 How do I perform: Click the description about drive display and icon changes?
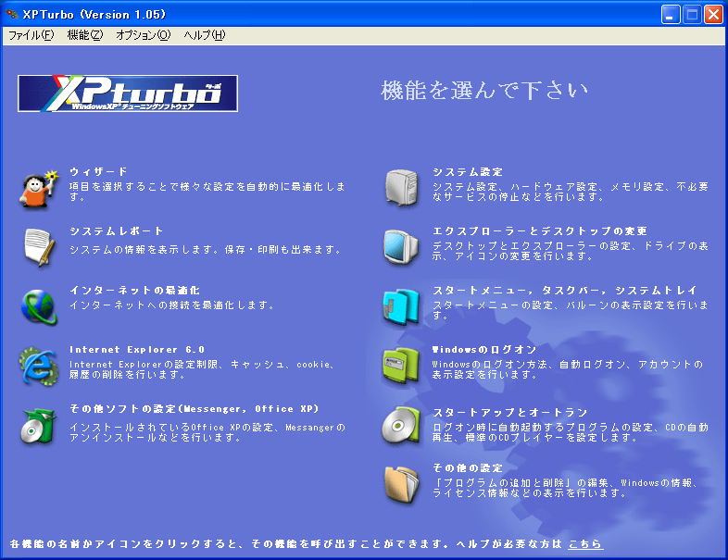[x=571, y=251]
